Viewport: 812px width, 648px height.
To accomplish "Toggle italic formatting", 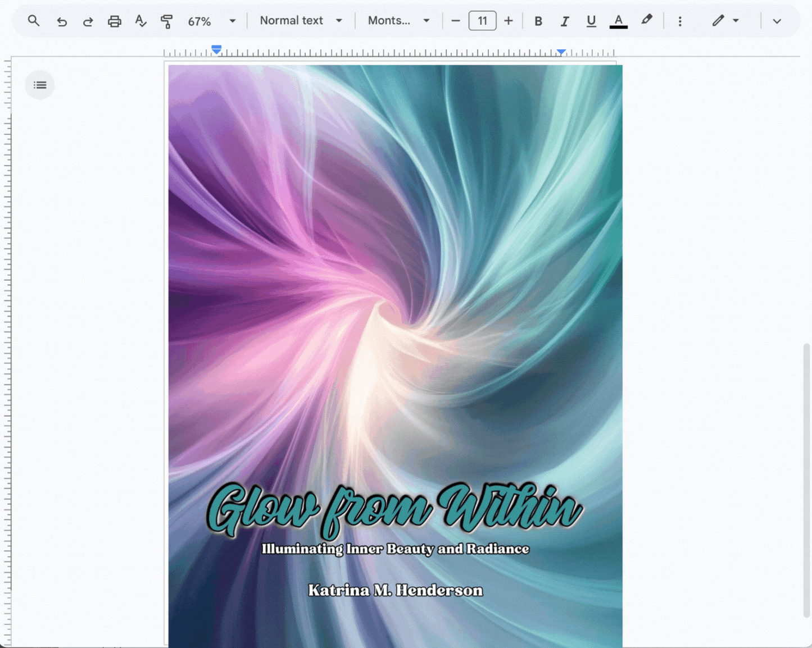I will click(564, 21).
